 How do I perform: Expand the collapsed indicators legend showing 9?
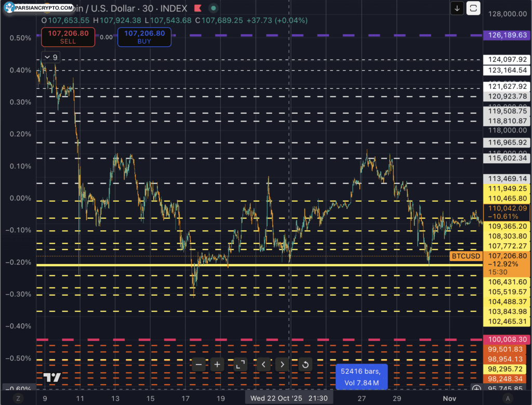51,57
